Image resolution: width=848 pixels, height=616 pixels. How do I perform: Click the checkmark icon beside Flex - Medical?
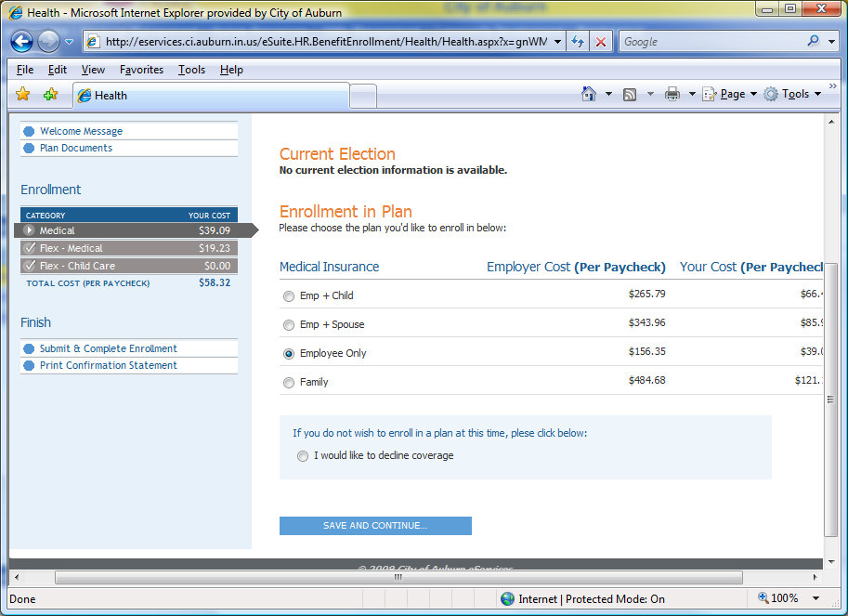click(x=30, y=248)
